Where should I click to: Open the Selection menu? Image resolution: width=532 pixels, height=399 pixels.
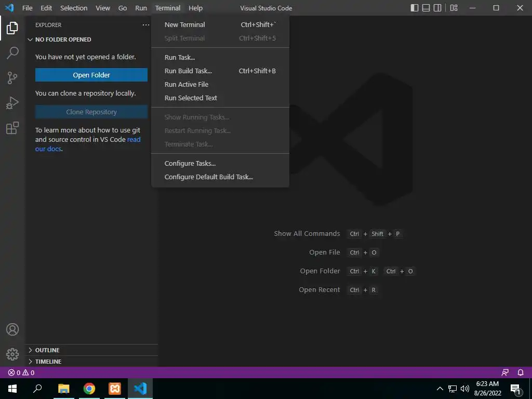click(x=74, y=8)
